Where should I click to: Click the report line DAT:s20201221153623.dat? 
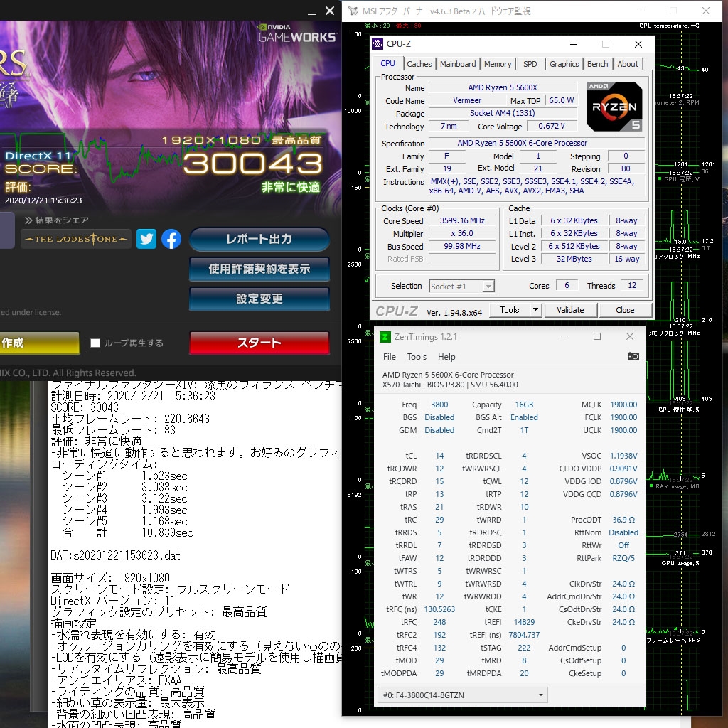tap(115, 556)
